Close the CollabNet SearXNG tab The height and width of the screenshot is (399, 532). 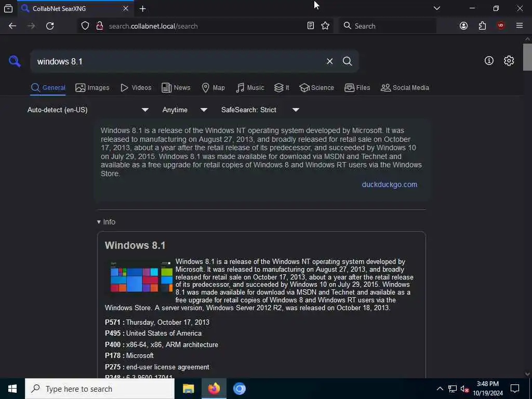coord(126,8)
